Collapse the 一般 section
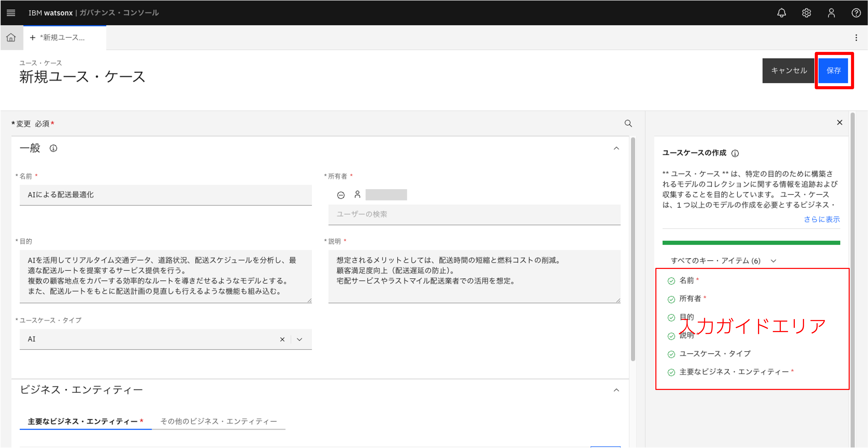The image size is (868, 448). click(616, 148)
